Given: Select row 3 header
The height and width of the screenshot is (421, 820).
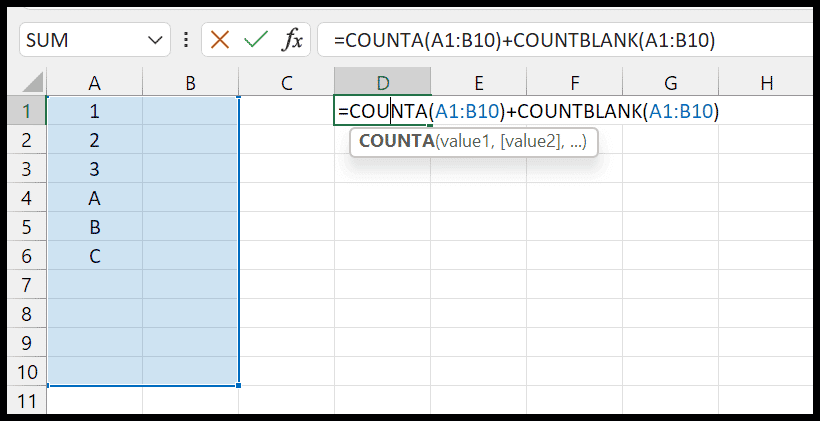Looking at the screenshot, I should pyautogui.click(x=27, y=169).
